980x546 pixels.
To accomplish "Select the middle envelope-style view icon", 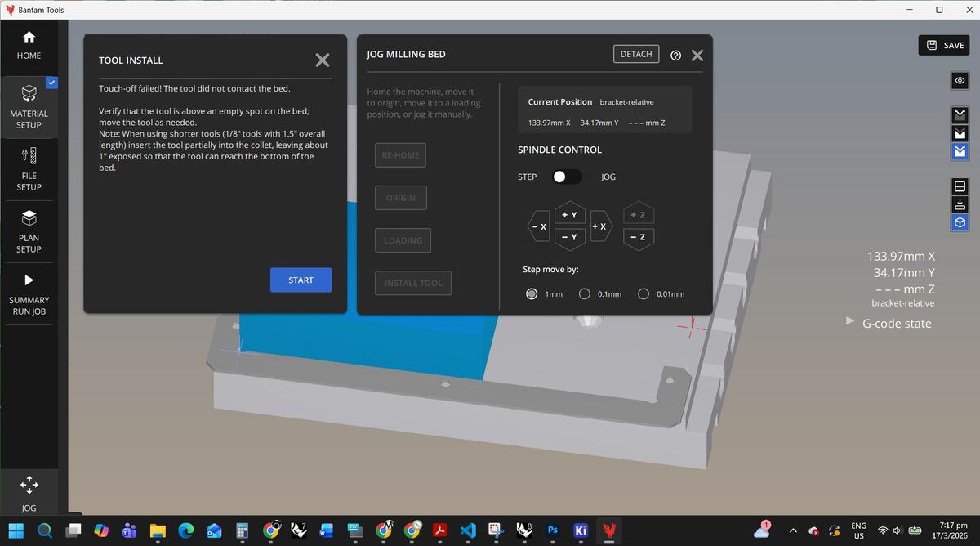I will pyautogui.click(x=960, y=132).
